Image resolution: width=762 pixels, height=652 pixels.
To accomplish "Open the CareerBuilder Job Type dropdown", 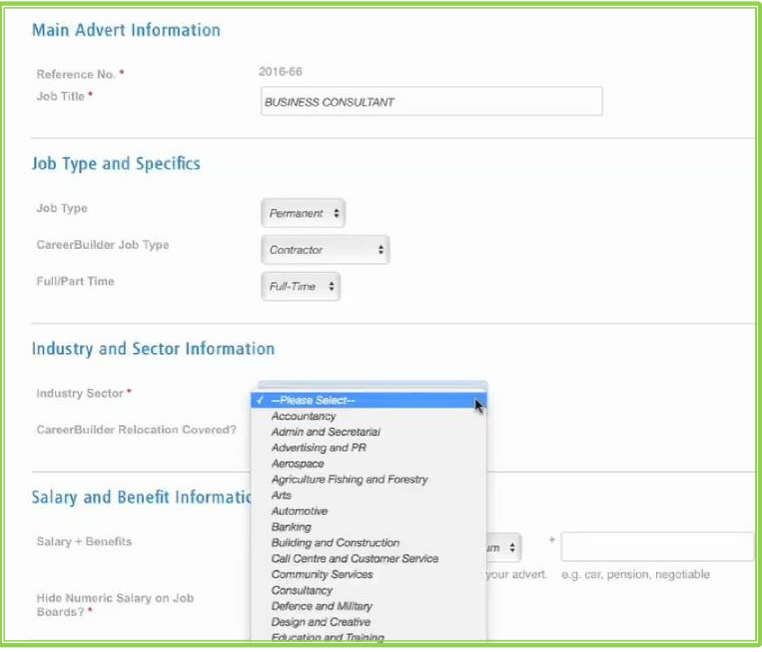I will 325,250.
